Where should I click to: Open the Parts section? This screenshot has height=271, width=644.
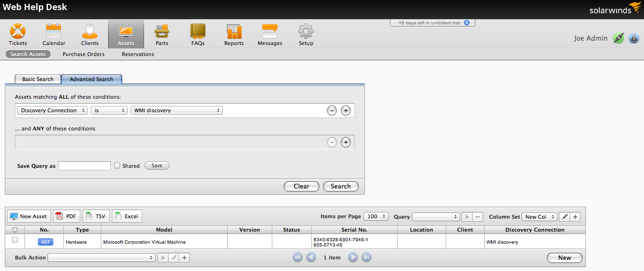(162, 35)
